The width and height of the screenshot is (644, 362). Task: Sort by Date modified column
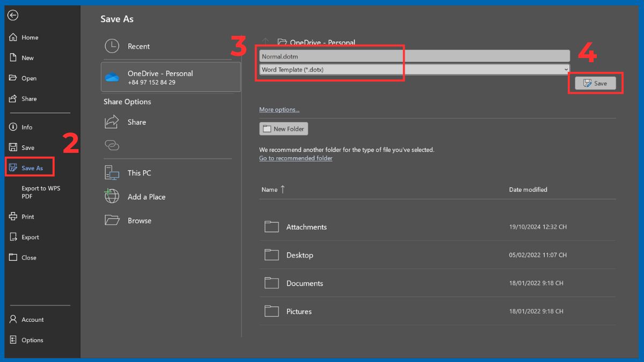tap(528, 190)
